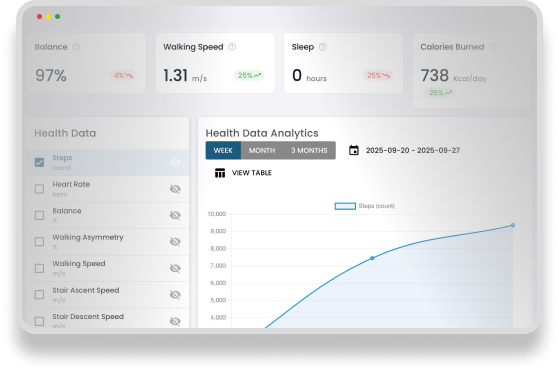Hide Steps using its eye icon
The image size is (559, 371).
click(x=175, y=163)
